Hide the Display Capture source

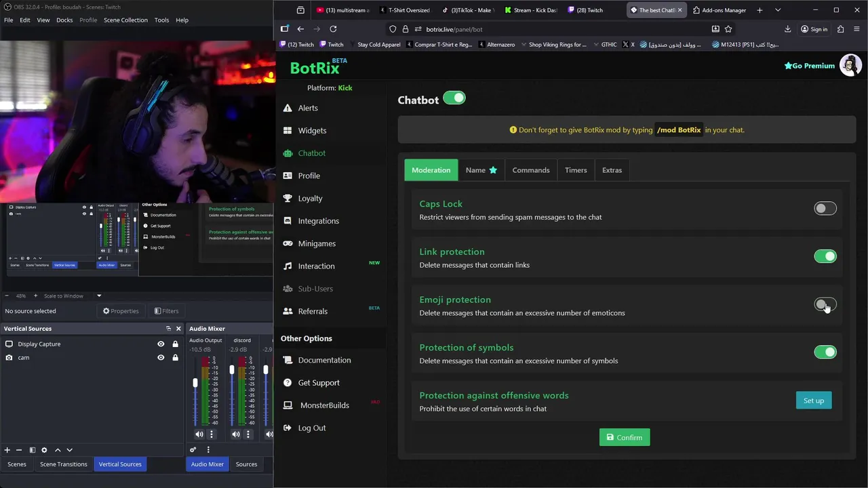tap(161, 344)
